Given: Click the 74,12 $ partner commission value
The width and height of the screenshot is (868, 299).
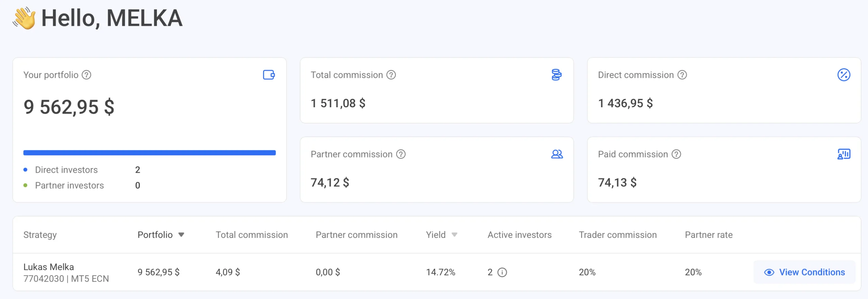Looking at the screenshot, I should click(330, 183).
